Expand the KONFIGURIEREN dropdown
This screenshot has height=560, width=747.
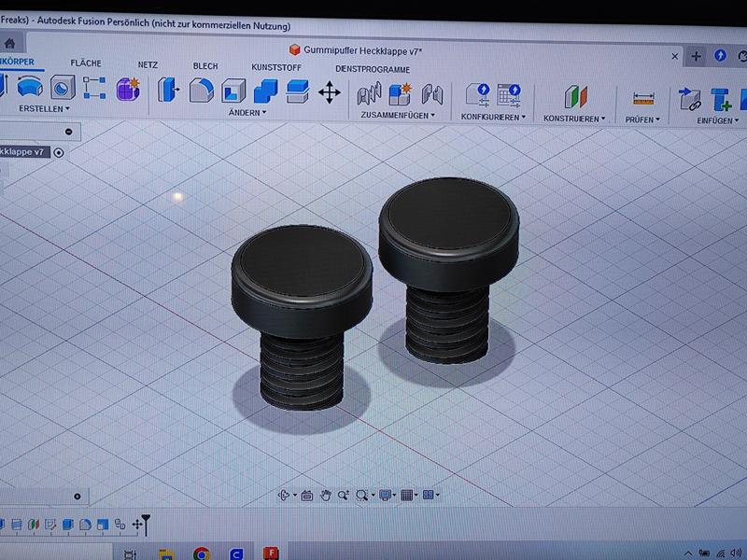point(492,118)
